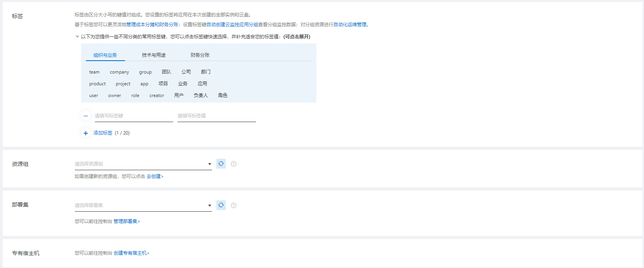
Task: Open the 自动化运维管理 link
Action: point(350,25)
